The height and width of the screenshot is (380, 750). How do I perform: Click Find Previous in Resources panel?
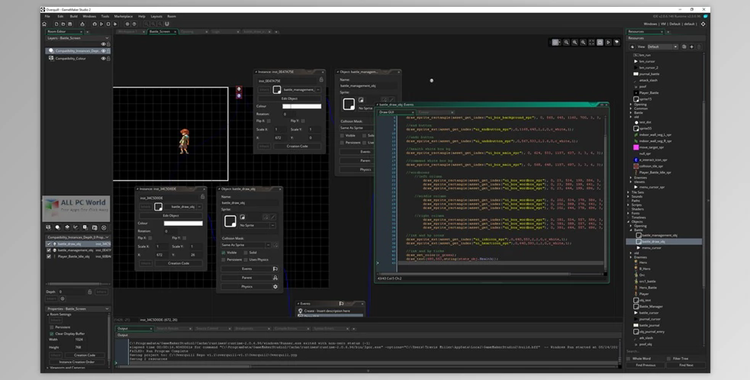click(646, 365)
